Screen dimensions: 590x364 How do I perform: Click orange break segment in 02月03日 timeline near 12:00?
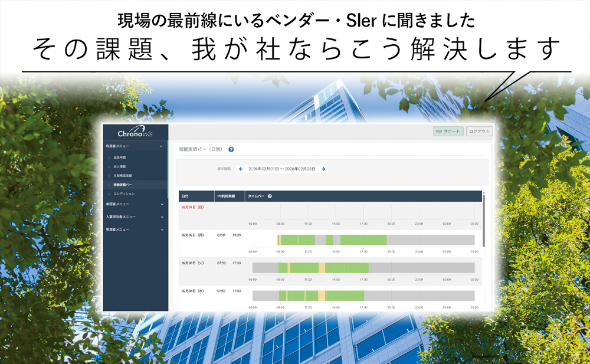pyautogui.click(x=322, y=268)
